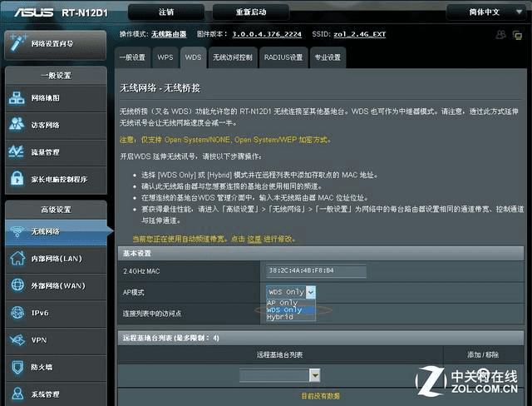The width and height of the screenshot is (532, 406).
Task: Open 流量管理 menu item
Action: click(56, 152)
